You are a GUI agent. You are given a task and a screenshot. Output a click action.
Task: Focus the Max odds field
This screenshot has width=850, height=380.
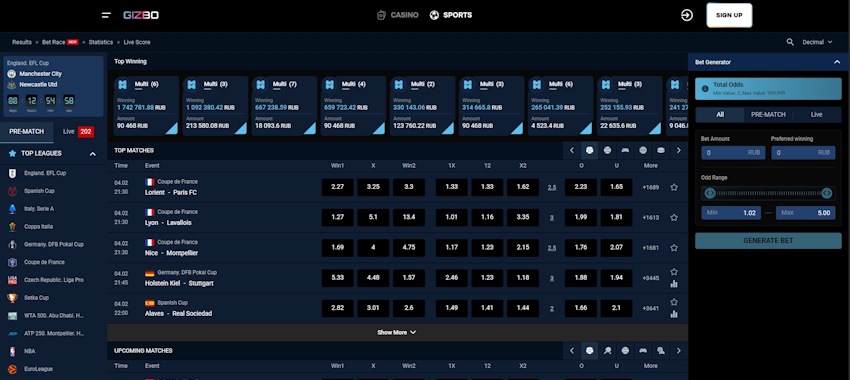click(806, 213)
